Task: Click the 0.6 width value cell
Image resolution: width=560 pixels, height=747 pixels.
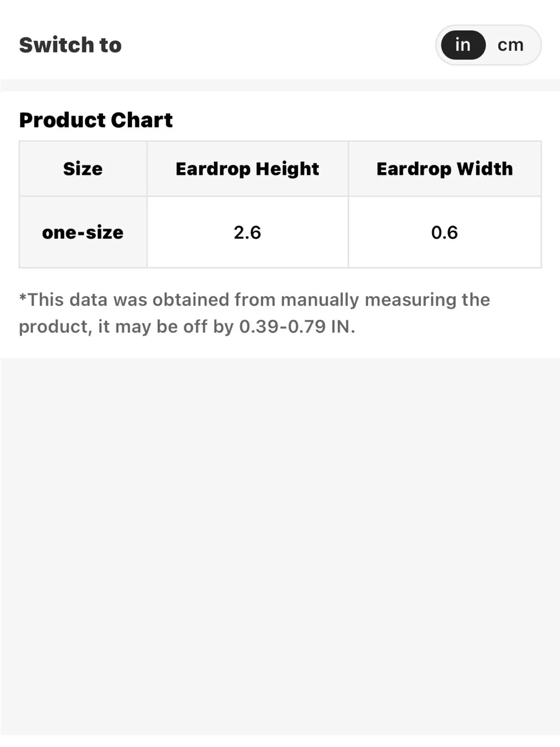Action: point(445,232)
